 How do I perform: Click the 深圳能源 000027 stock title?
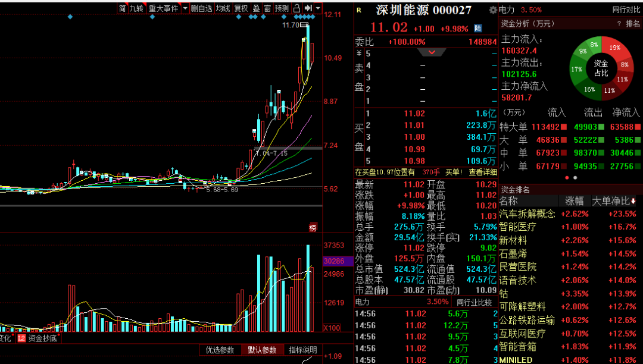[424, 10]
